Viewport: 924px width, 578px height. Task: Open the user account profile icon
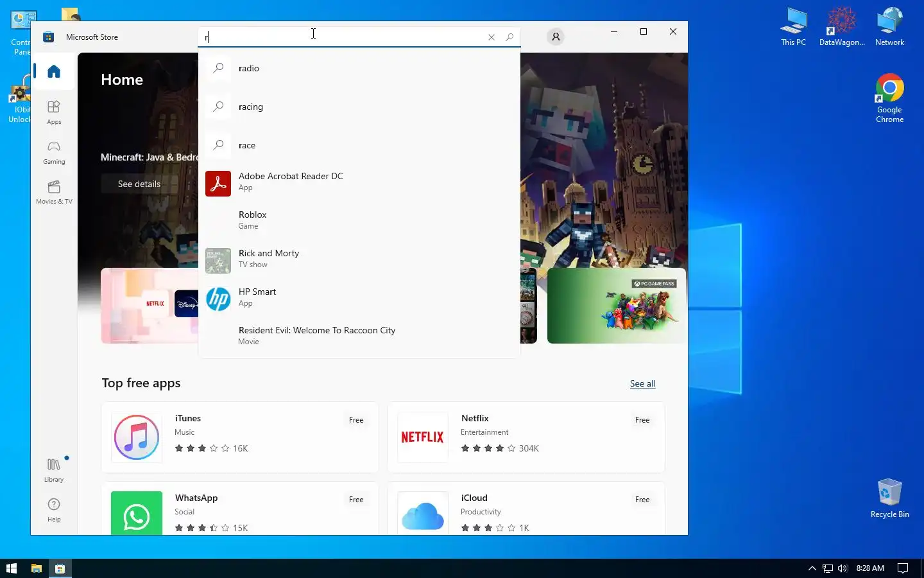pyautogui.click(x=556, y=37)
